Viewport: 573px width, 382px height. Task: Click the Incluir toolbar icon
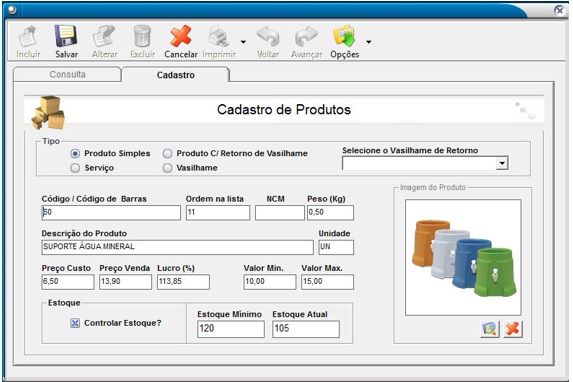pyautogui.click(x=28, y=36)
